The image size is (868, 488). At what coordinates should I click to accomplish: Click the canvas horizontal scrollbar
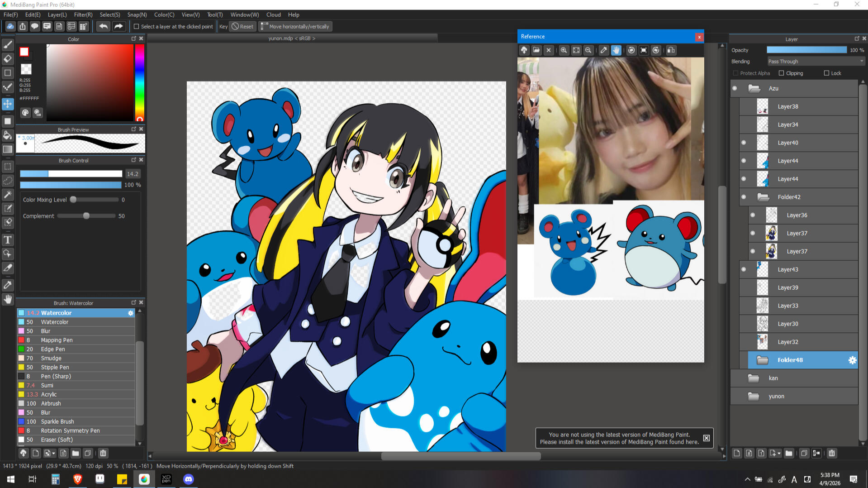[461, 456]
